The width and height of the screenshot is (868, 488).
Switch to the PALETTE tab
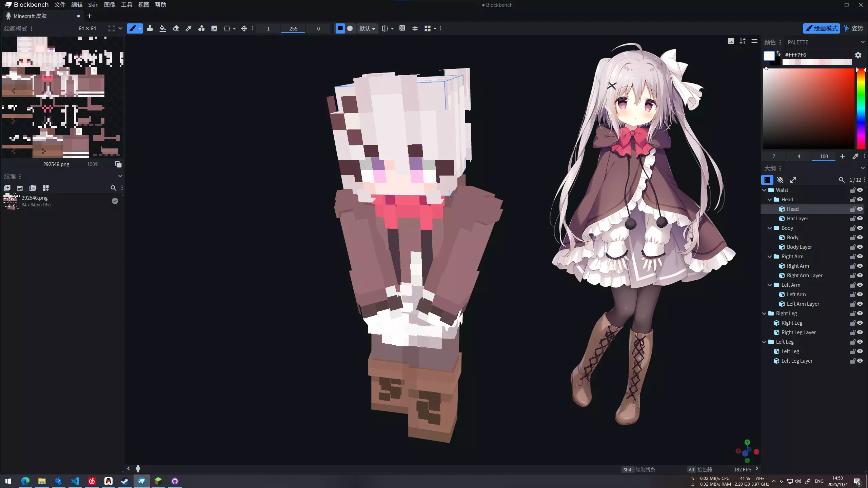(798, 42)
